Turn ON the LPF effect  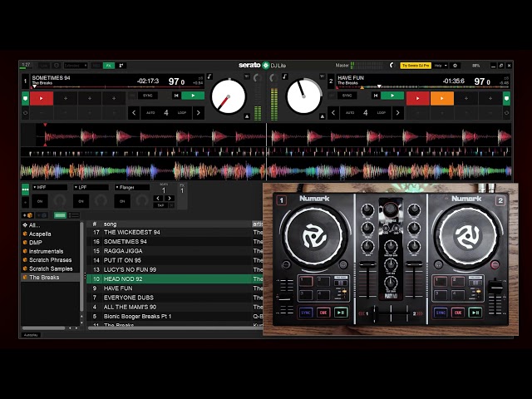click(x=81, y=201)
